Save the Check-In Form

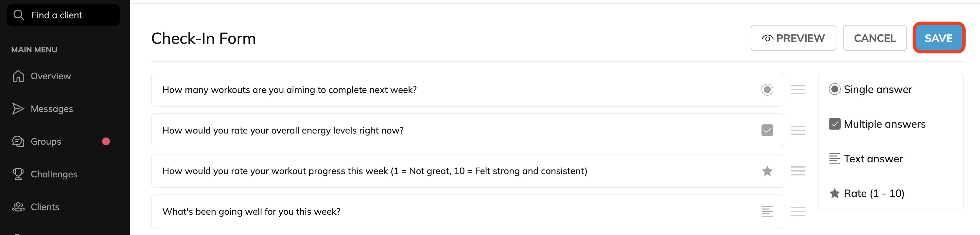[938, 38]
